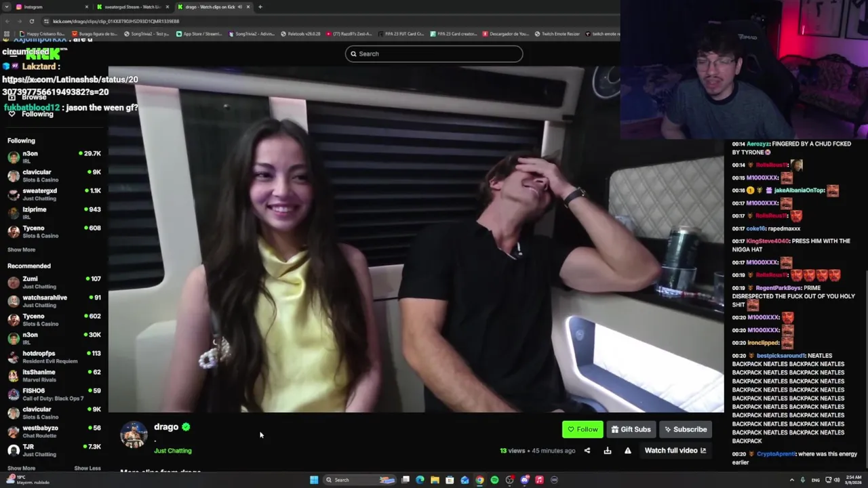Select drago Watch clips tab
Screen dimensions: 868x488
(x=214, y=7)
